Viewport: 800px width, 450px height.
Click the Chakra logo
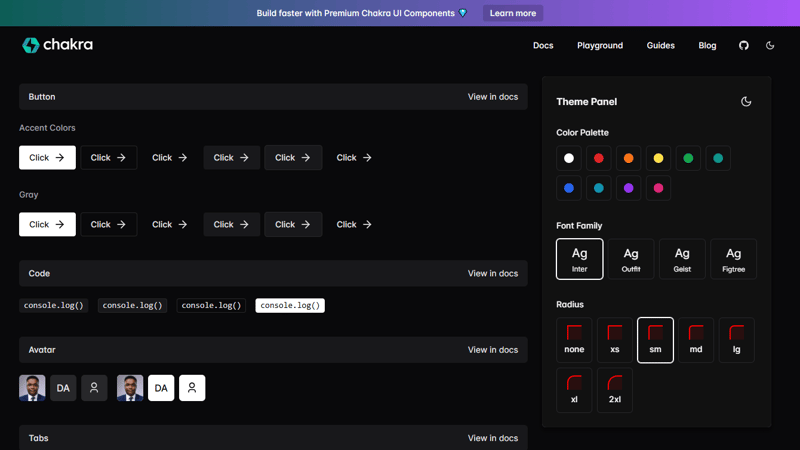[58, 45]
